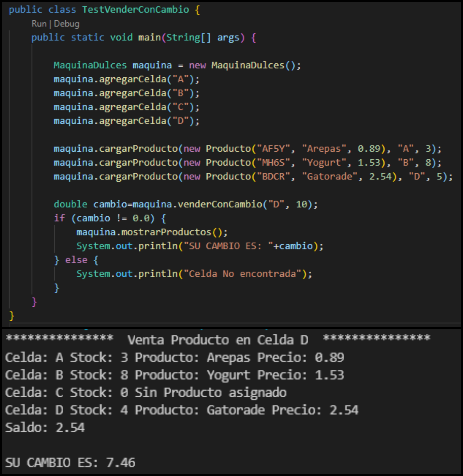Click the Venta Producto en Celda D header

218,340
